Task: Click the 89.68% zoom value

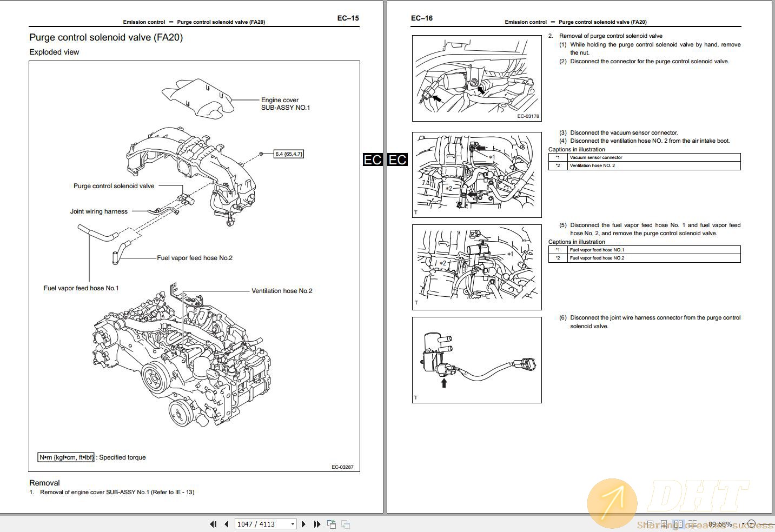Action: coord(720,524)
